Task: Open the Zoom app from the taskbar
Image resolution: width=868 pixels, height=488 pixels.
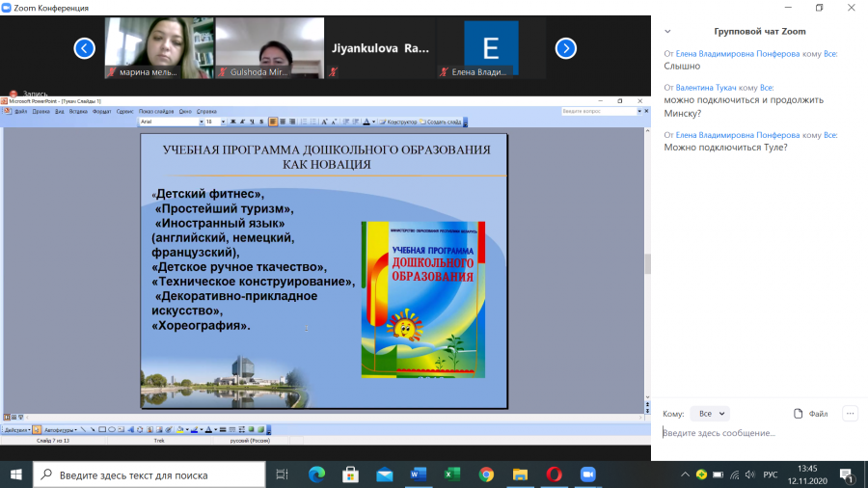Action: pos(588,474)
